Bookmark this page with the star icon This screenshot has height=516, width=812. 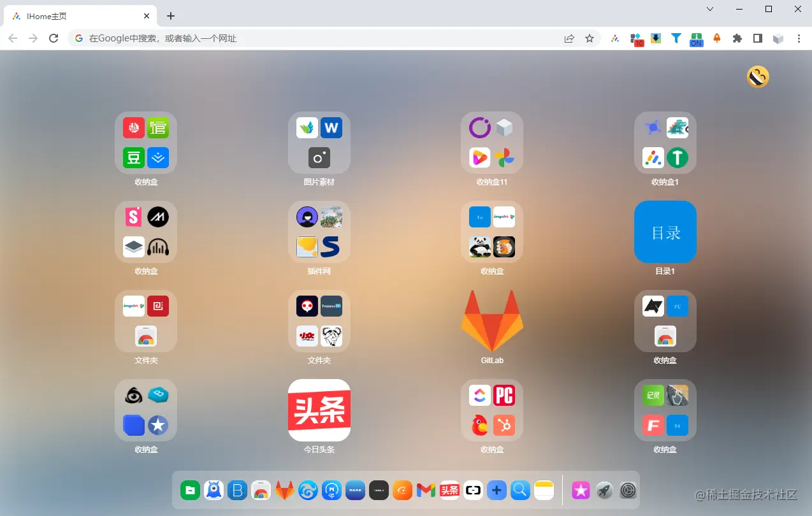tap(590, 38)
